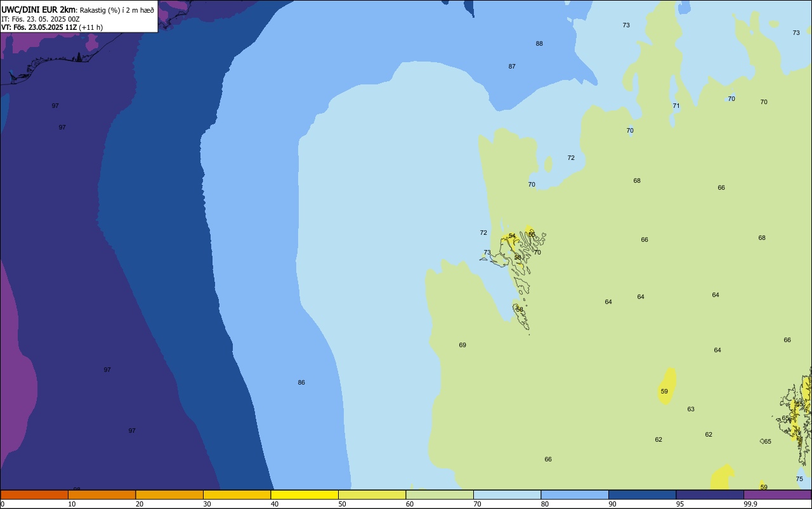Click the 80–90 medium blue legend swatch
812x509 pixels.
point(575,494)
